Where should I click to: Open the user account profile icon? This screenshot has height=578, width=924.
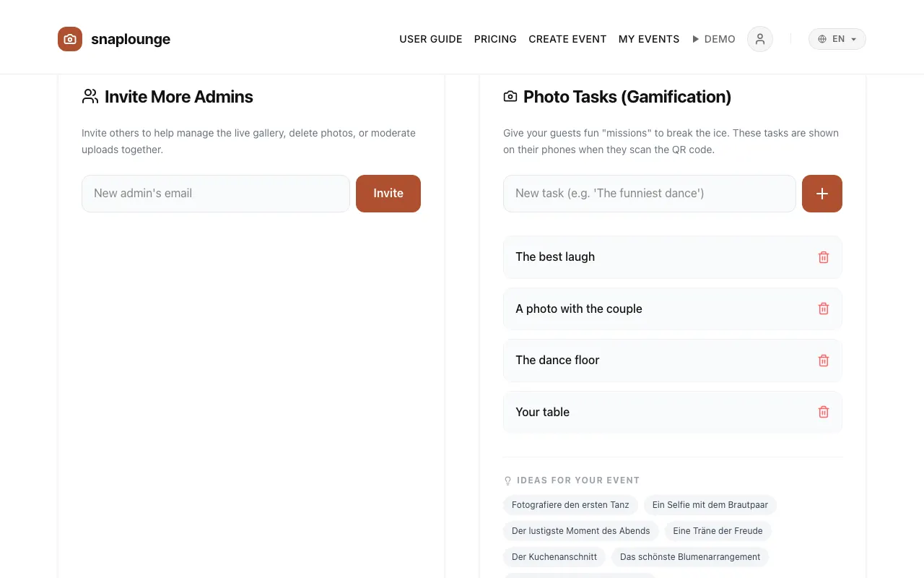tap(760, 39)
